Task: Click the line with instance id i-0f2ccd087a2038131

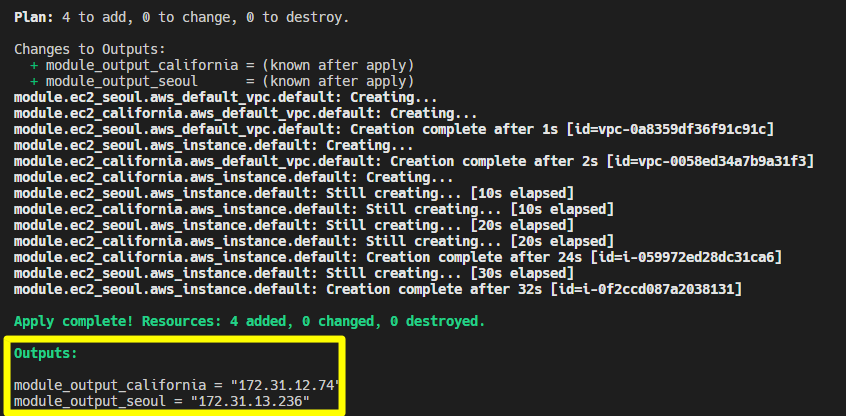Action: [x=378, y=289]
